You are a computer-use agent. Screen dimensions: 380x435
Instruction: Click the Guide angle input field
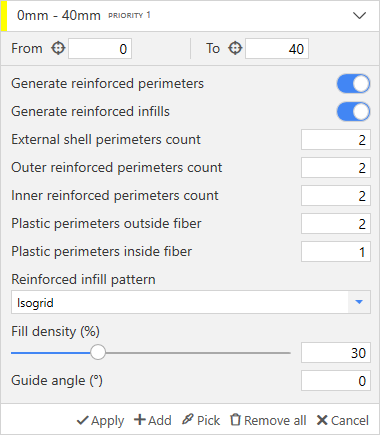(x=336, y=380)
